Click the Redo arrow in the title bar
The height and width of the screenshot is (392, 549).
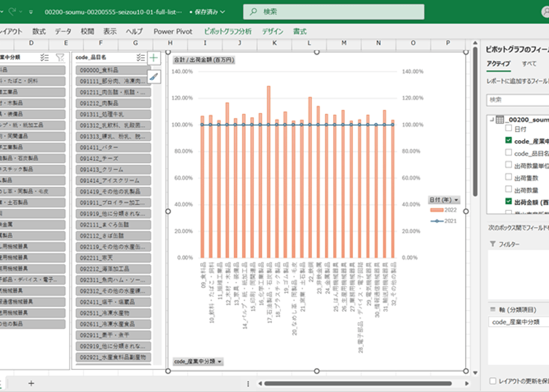point(12,11)
